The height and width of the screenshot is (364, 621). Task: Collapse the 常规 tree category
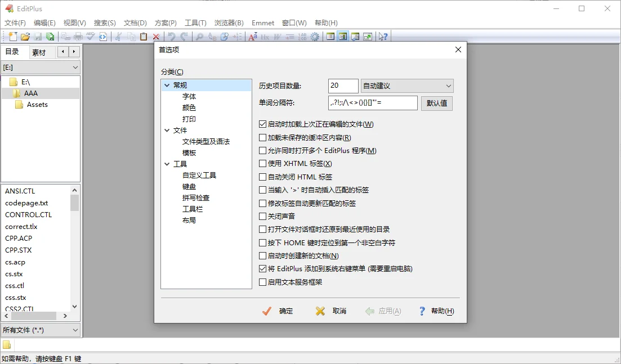click(167, 85)
